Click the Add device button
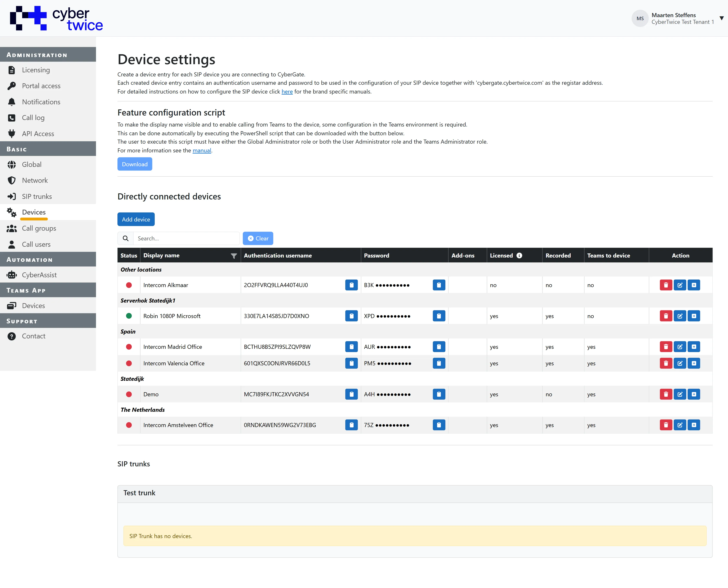Viewport: 728px width, 588px height. pos(136,219)
